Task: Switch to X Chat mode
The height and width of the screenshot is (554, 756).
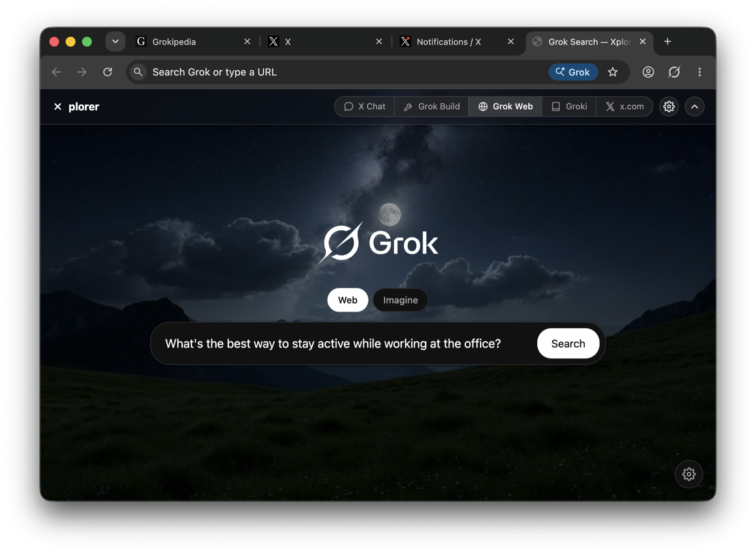Action: click(364, 107)
